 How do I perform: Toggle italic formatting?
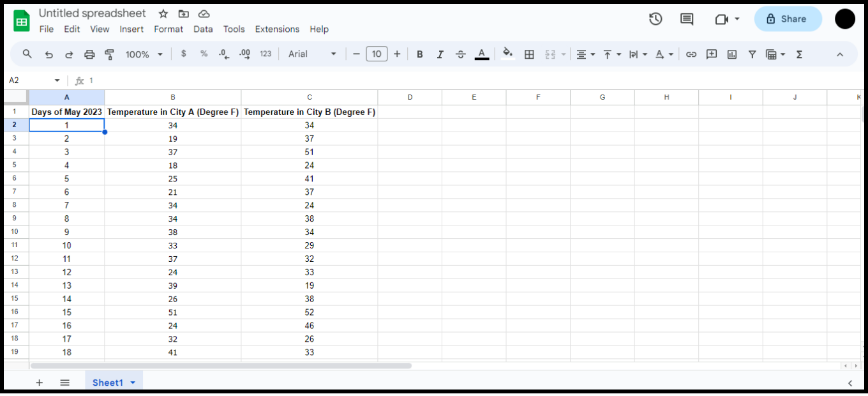[x=440, y=54]
